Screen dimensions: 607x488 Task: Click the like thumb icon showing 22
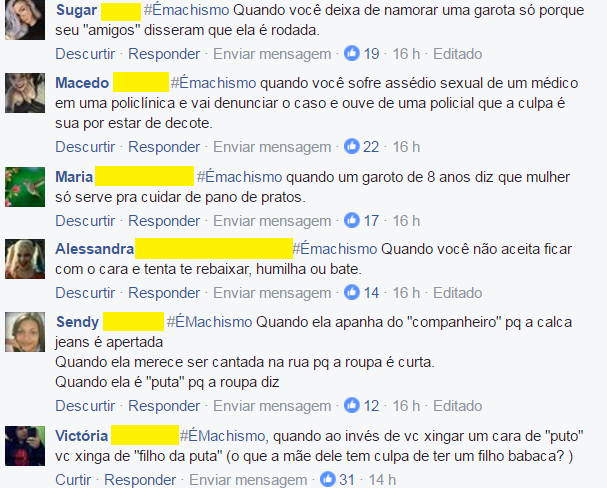pyautogui.click(x=352, y=146)
